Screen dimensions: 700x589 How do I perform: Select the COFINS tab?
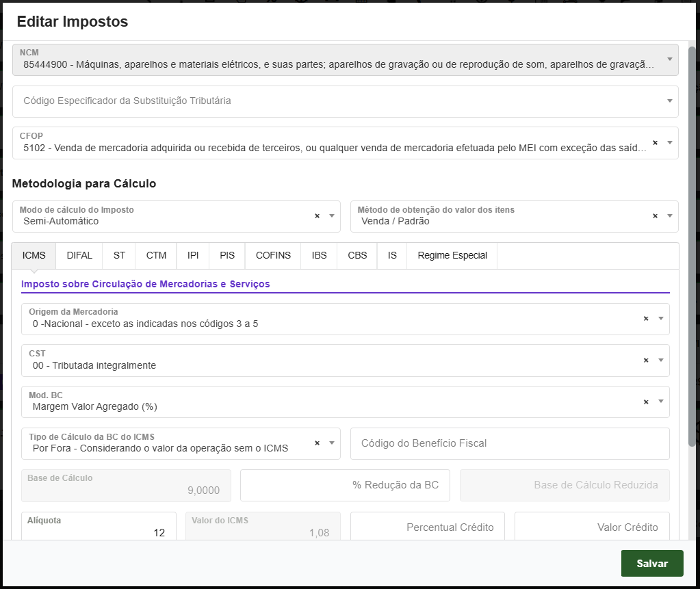click(x=272, y=255)
